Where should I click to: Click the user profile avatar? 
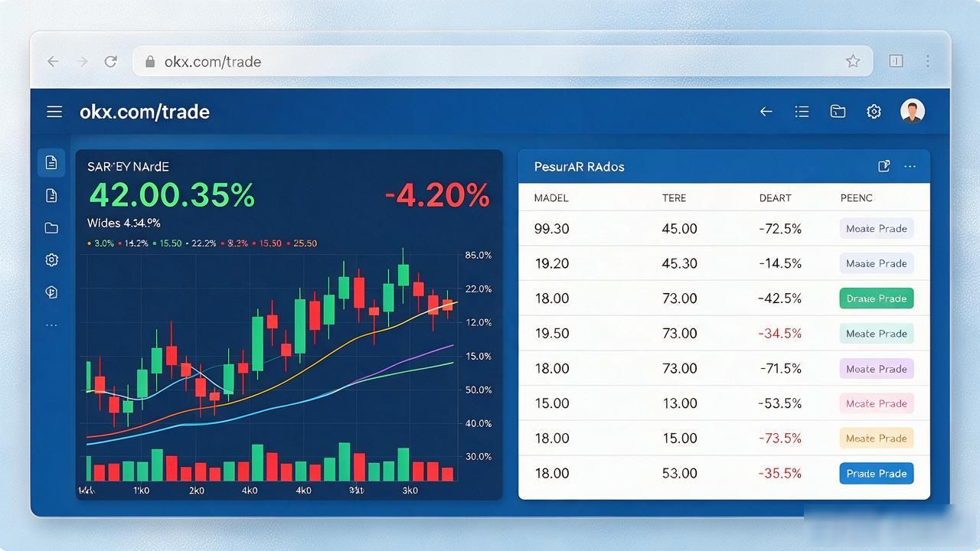pyautogui.click(x=913, y=111)
